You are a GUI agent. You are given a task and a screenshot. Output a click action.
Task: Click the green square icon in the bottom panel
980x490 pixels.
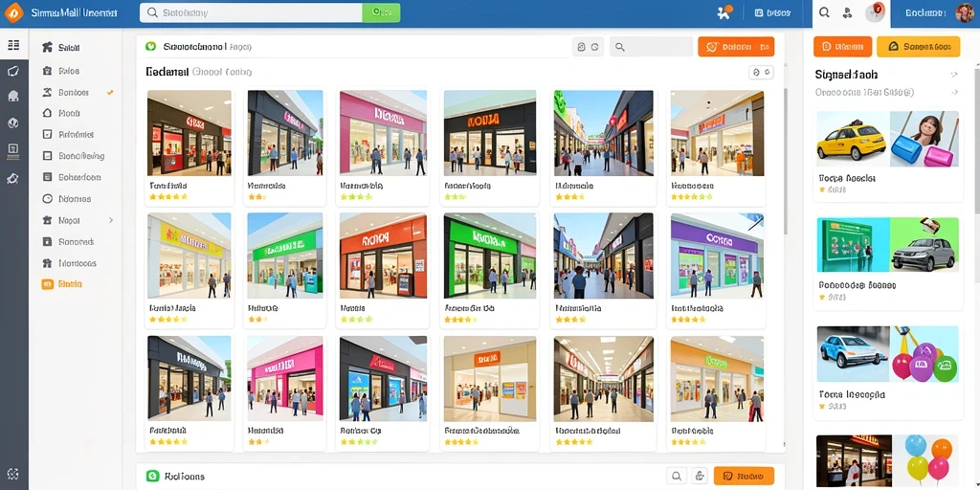coord(152,476)
